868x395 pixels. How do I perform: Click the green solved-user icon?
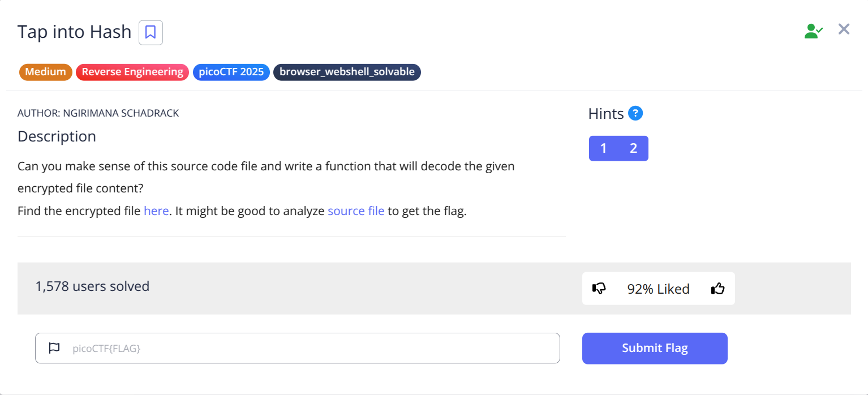[813, 31]
